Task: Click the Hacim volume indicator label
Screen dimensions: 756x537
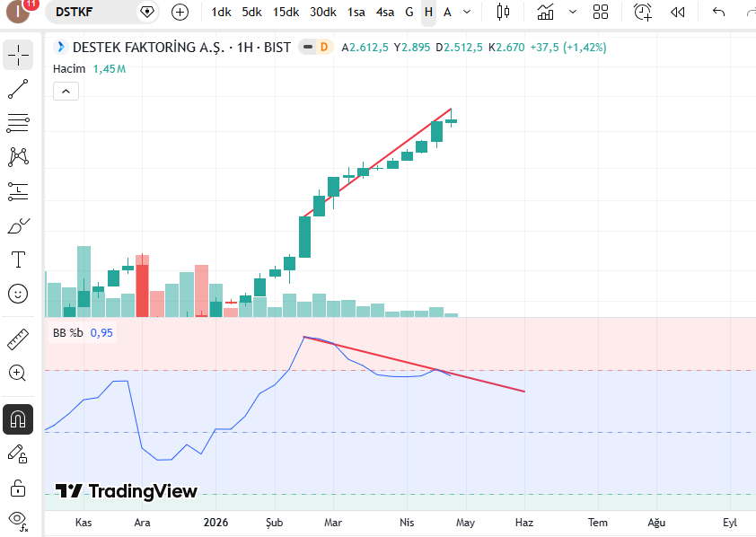Action: [69, 69]
